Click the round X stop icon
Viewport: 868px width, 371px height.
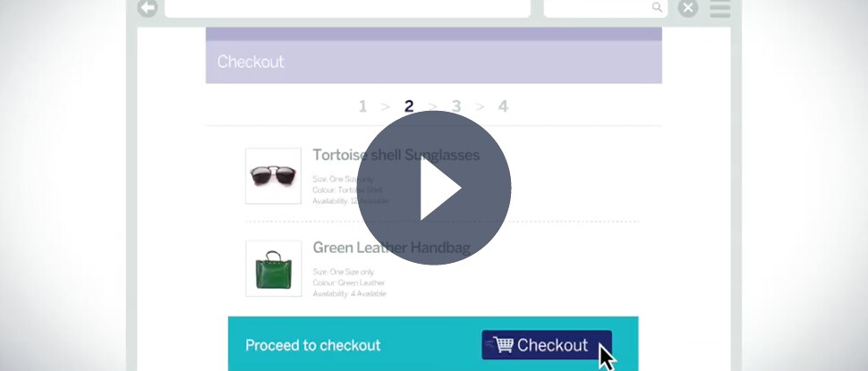(x=688, y=8)
